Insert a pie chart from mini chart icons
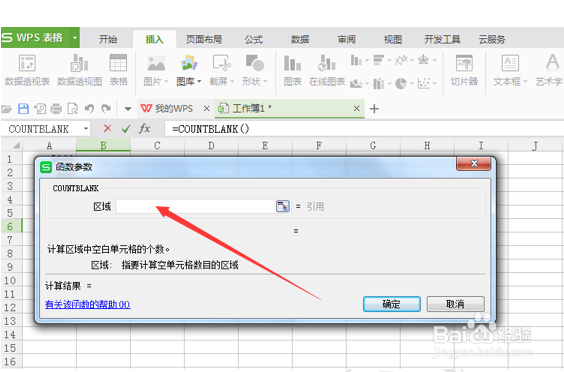Screen dimensions: 564x372 pos(401,83)
